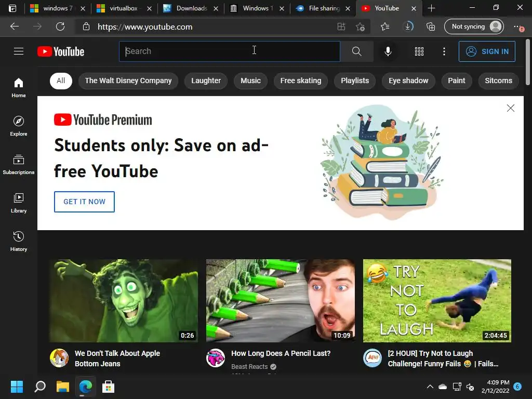Click the SIGN IN button

(x=487, y=51)
